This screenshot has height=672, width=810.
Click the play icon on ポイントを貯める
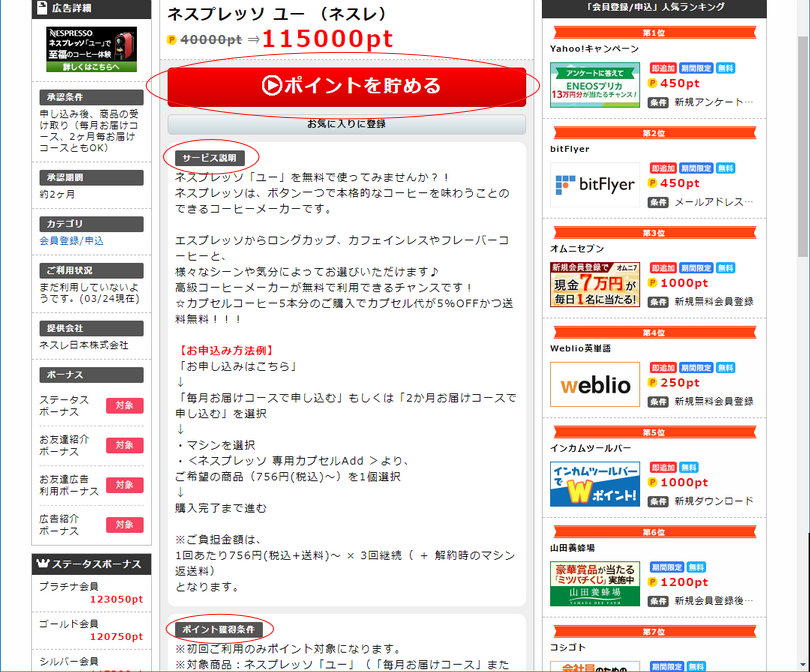pyautogui.click(x=271, y=86)
